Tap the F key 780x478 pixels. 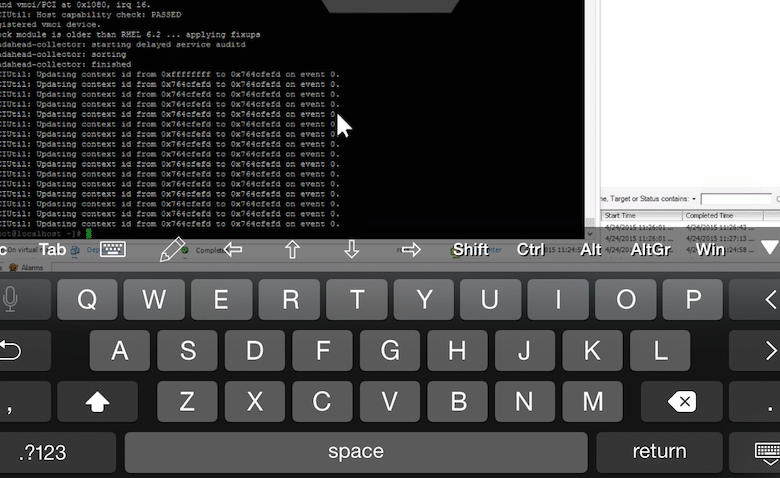(322, 350)
